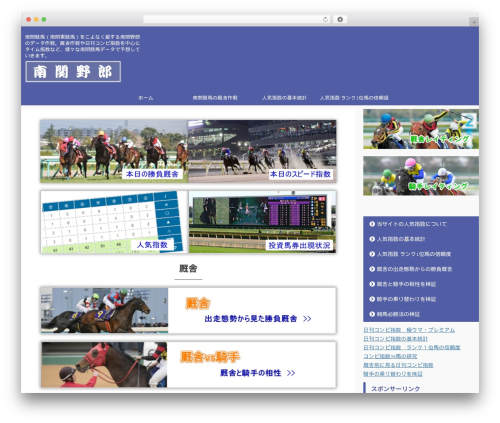Open 人気指数の基本統計 in the navigation menu
This screenshot has width=500, height=423.
(284, 98)
